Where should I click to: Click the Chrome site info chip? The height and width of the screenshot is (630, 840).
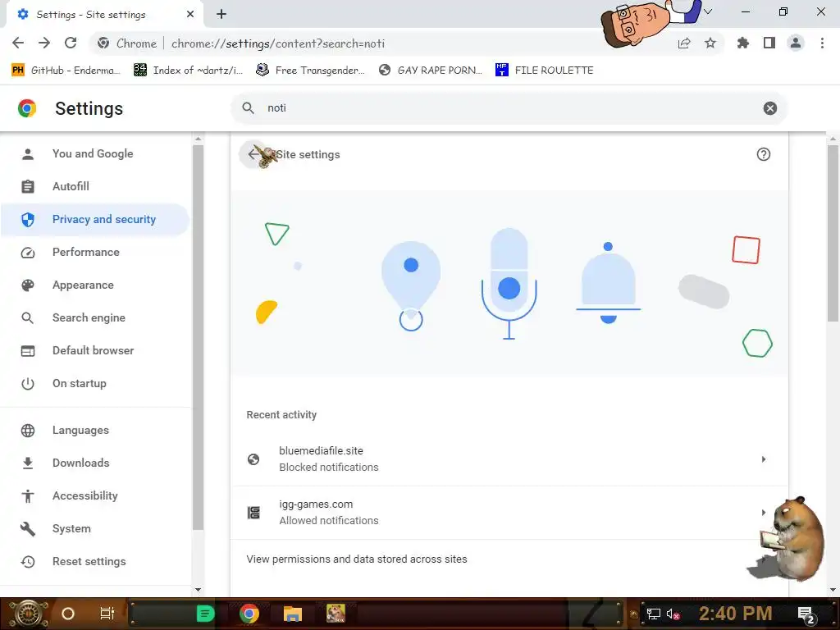[x=127, y=43]
